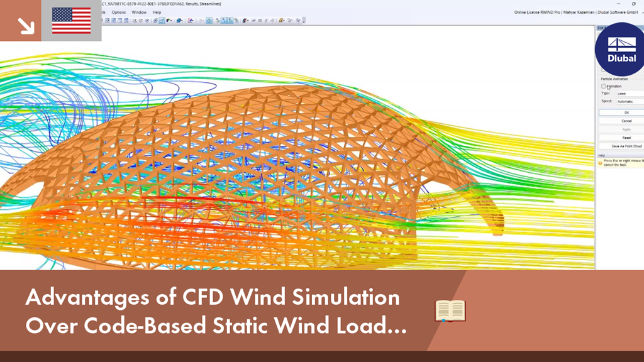Enable the Animation checkbox
The height and width of the screenshot is (362, 644).
[603, 85]
